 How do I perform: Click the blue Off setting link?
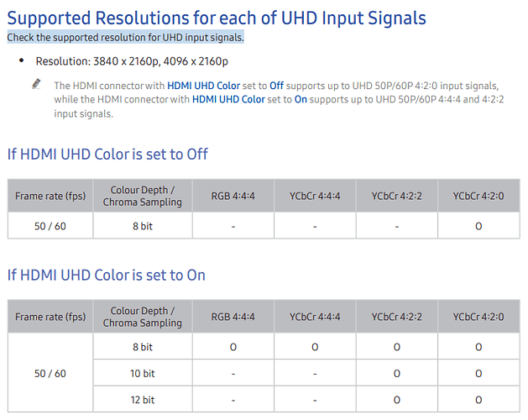click(x=276, y=86)
